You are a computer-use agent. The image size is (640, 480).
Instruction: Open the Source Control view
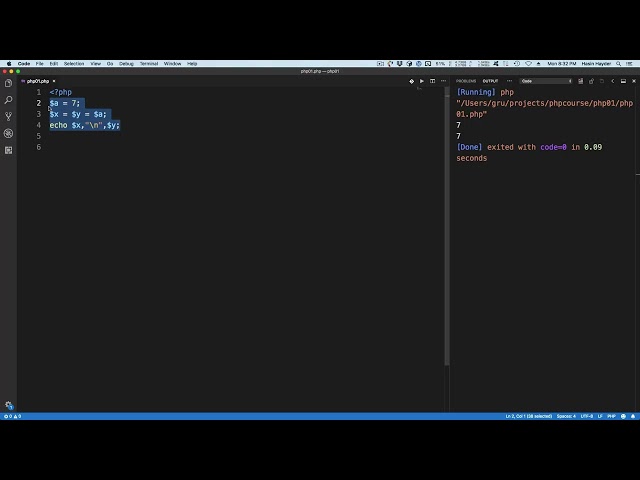pyautogui.click(x=8, y=117)
